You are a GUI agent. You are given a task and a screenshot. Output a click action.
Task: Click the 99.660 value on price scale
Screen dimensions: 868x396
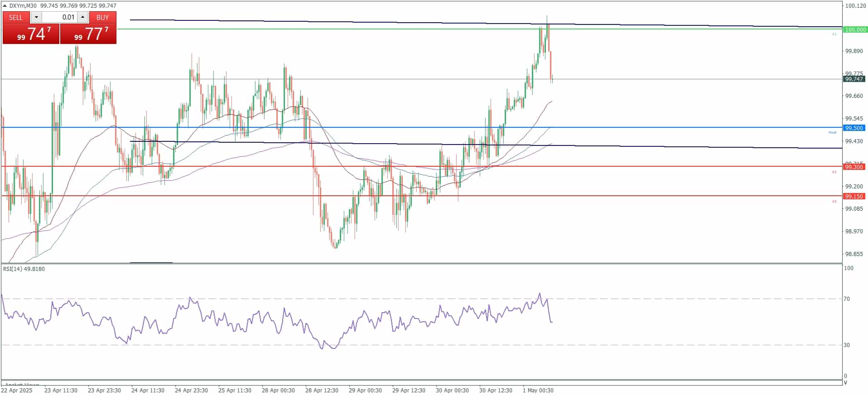tap(854, 96)
